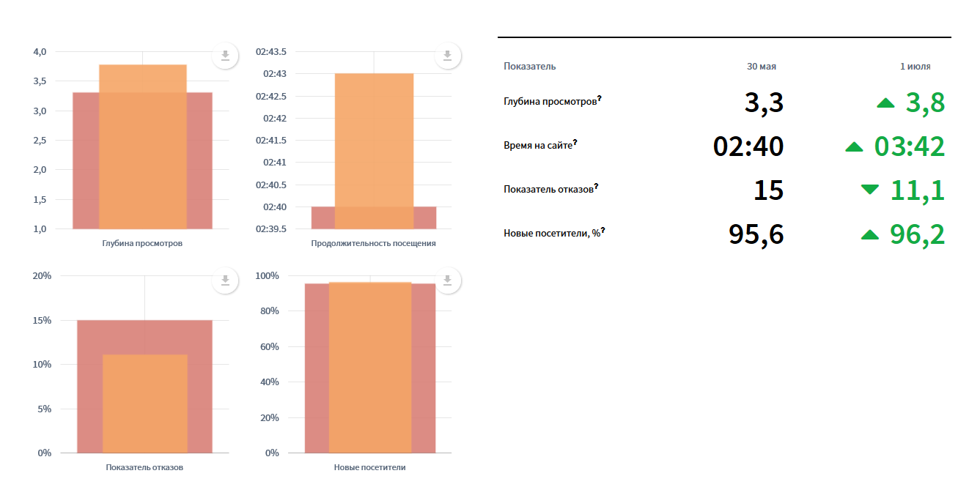Open help tooltip for Время на сайте
The image size is (980, 487).
tap(575, 143)
